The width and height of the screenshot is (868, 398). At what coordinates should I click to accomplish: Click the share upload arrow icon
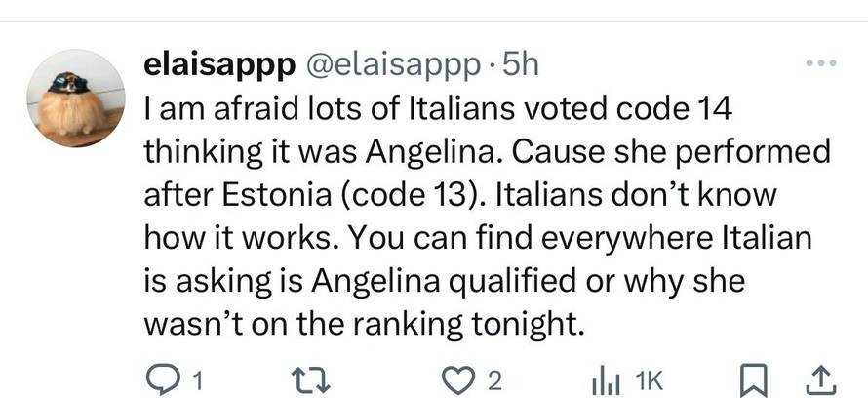[819, 378]
